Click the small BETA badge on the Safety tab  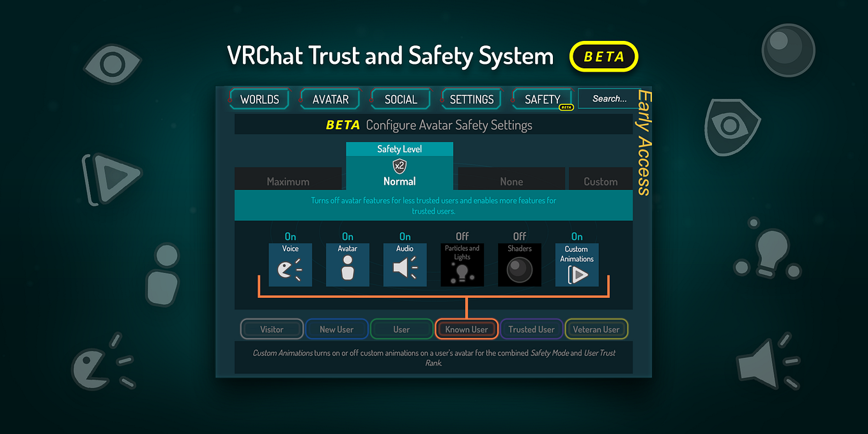[565, 107]
